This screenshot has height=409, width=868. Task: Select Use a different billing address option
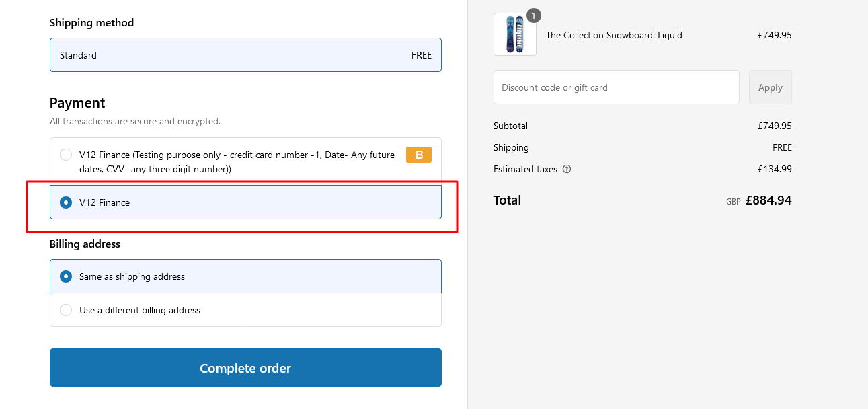click(x=245, y=310)
